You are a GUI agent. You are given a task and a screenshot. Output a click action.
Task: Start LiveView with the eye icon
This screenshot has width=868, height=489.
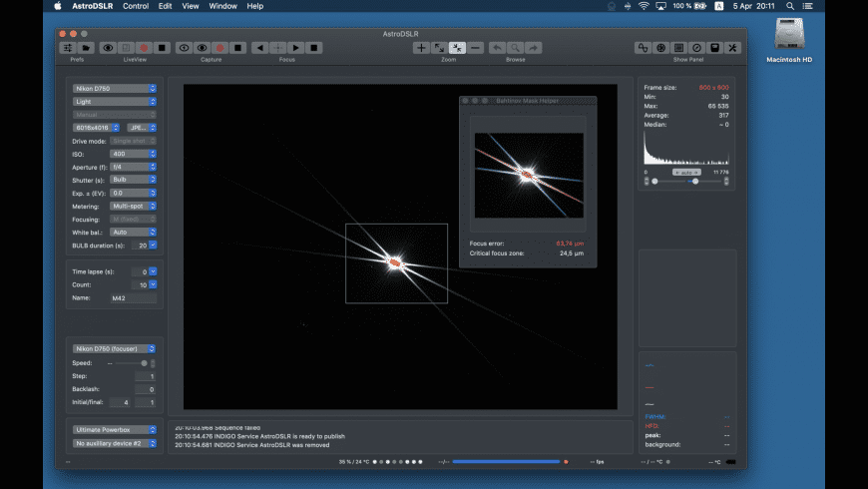(x=108, y=48)
